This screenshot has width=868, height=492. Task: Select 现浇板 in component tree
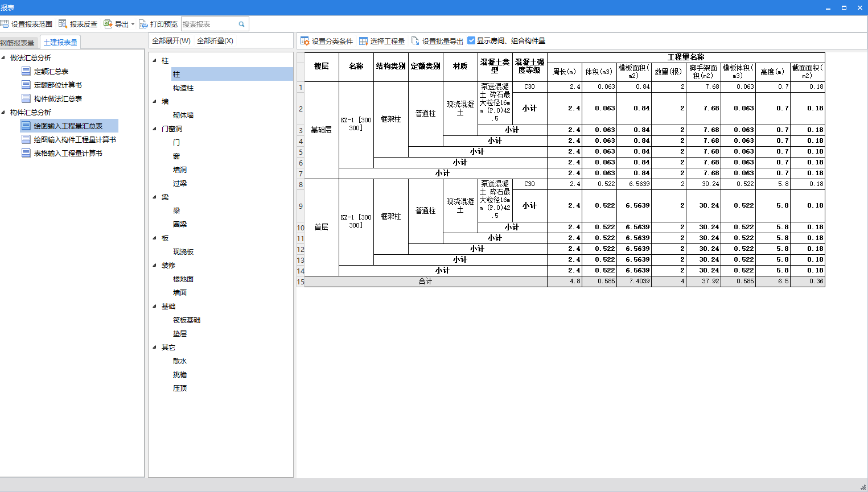[183, 252]
